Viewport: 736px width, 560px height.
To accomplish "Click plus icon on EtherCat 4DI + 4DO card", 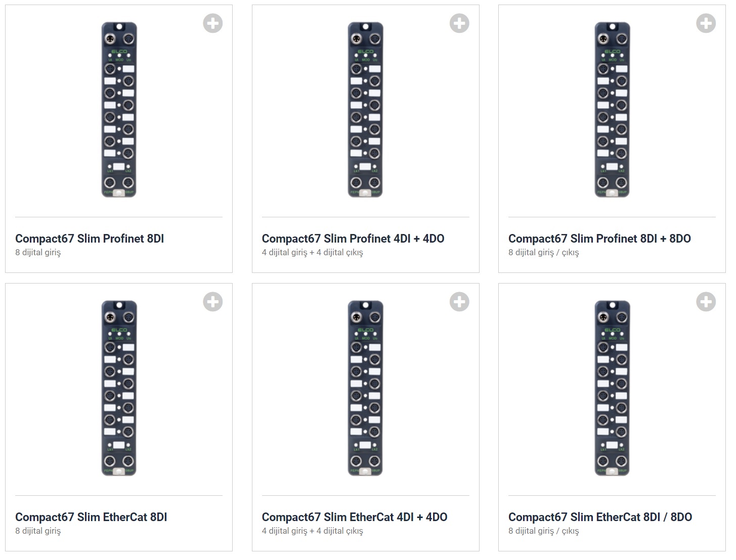I will [459, 302].
